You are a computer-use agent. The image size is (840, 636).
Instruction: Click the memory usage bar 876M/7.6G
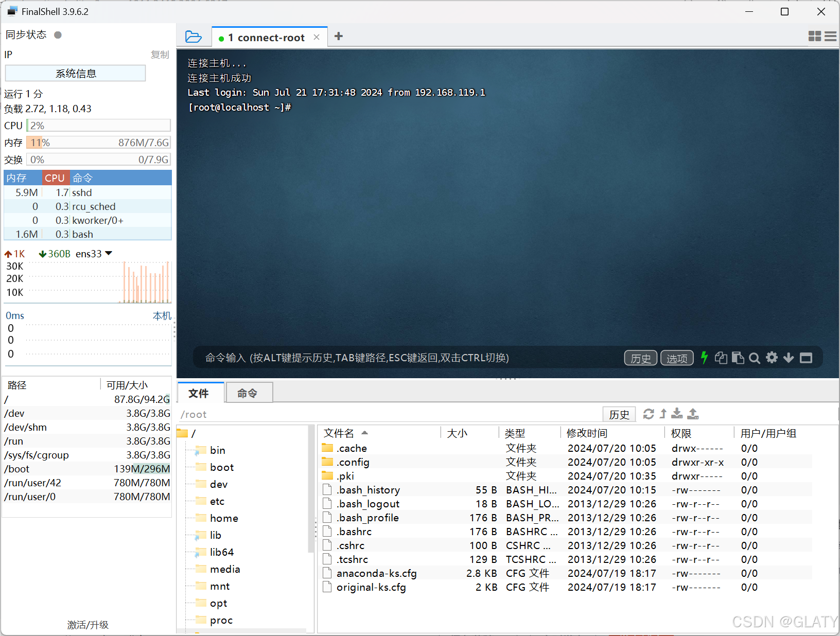pyautogui.click(x=98, y=143)
